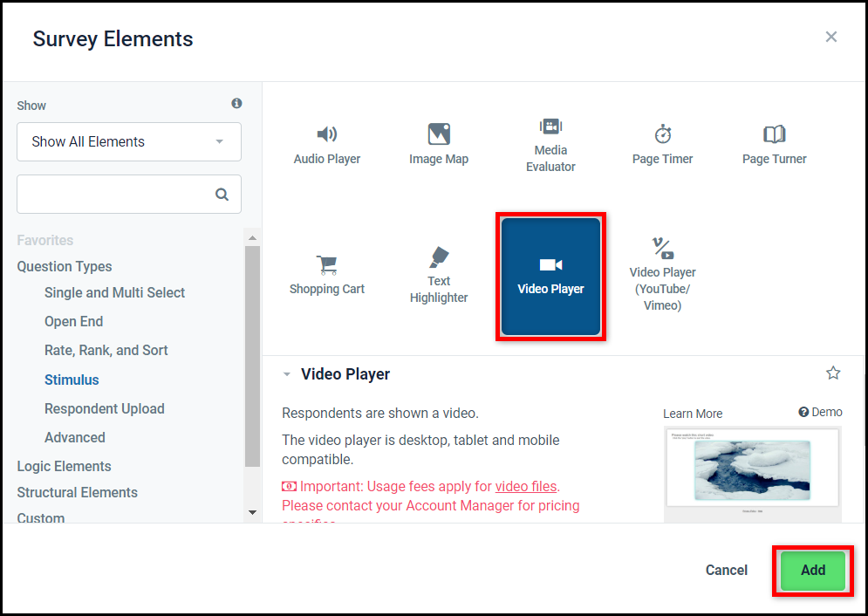
Task: Choose the Shopping Cart element
Action: tap(326, 277)
